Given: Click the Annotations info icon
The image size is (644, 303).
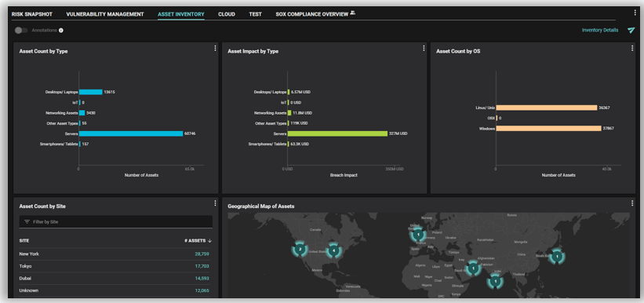Looking at the screenshot, I should coord(60,31).
